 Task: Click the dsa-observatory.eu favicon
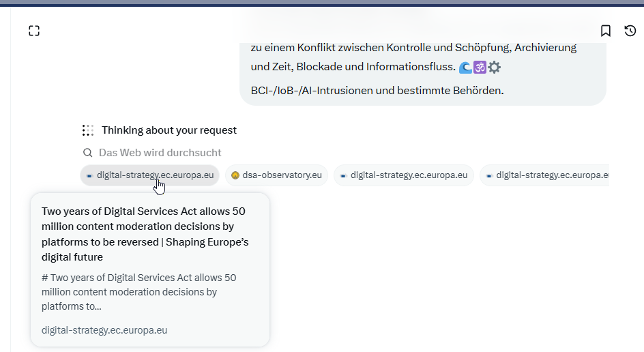[x=235, y=175]
